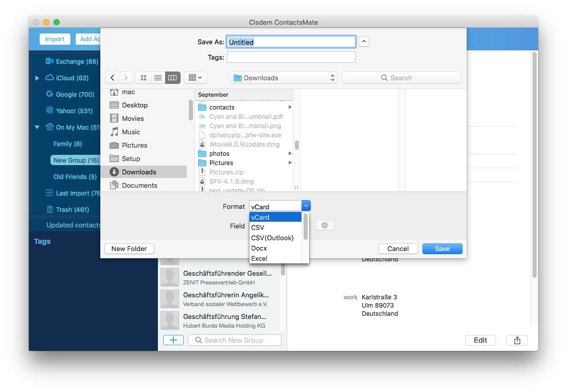The height and width of the screenshot is (392, 567).
Task: Switch to list view
Action: coord(158,78)
